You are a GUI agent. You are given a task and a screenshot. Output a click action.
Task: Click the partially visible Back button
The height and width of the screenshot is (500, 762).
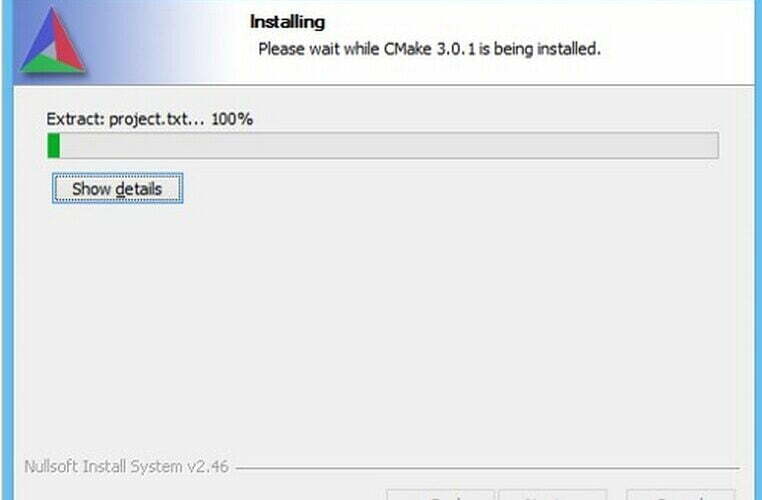440,495
